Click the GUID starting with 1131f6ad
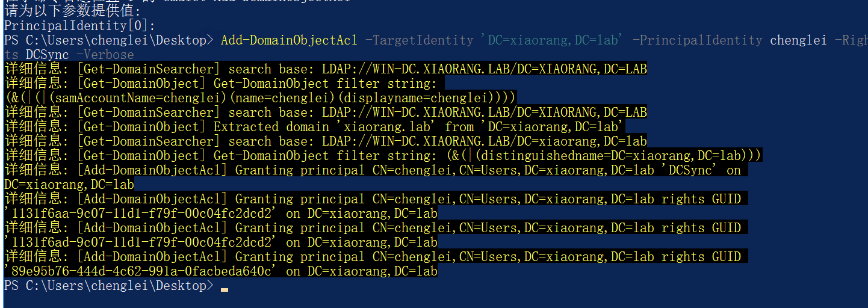This screenshot has height=308, width=868. point(141,242)
